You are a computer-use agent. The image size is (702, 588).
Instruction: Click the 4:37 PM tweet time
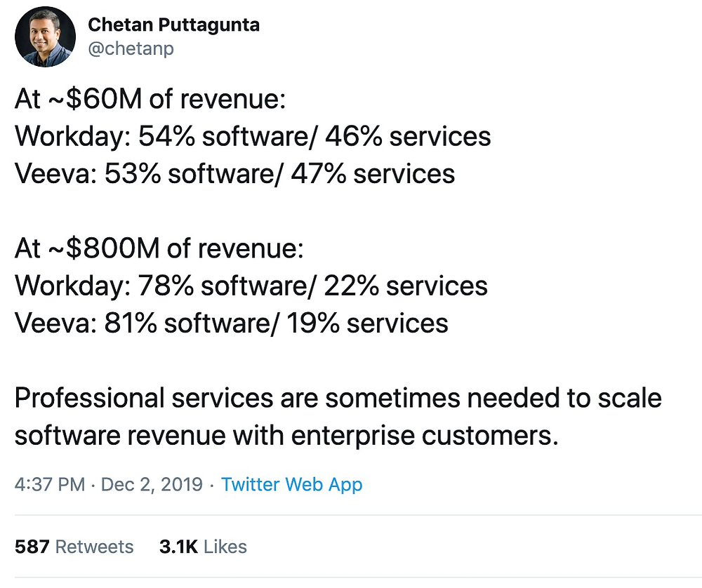50,484
